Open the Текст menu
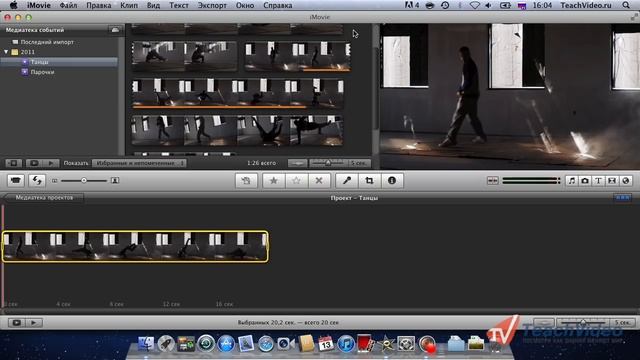The height and width of the screenshot is (360, 640). 179,5
